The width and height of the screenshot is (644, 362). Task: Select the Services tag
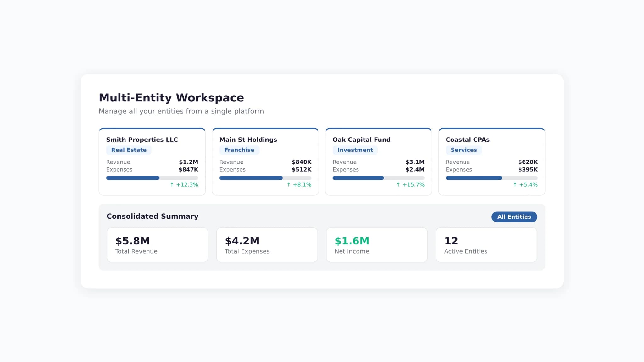click(x=464, y=150)
